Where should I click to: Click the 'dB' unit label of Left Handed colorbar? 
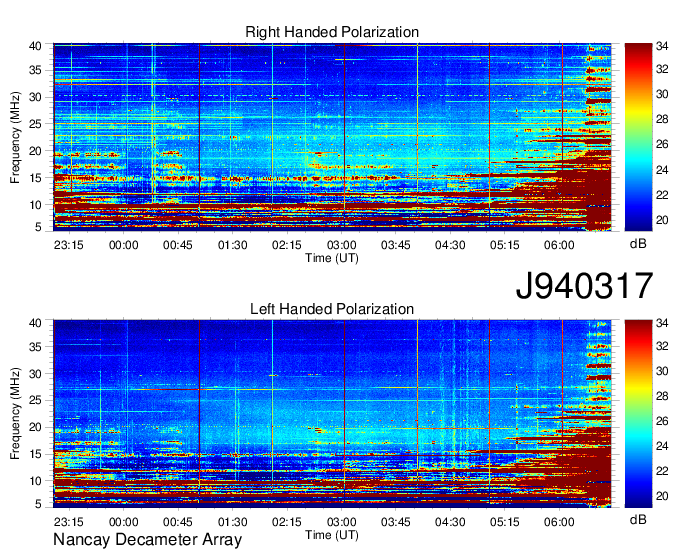point(638,520)
